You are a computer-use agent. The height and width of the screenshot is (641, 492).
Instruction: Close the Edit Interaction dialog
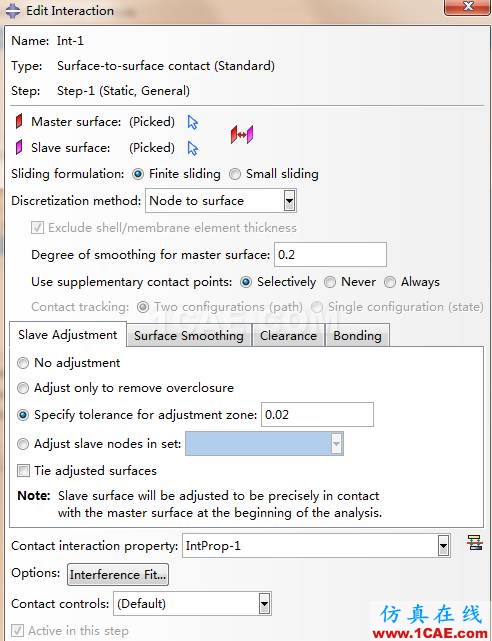pos(468,7)
